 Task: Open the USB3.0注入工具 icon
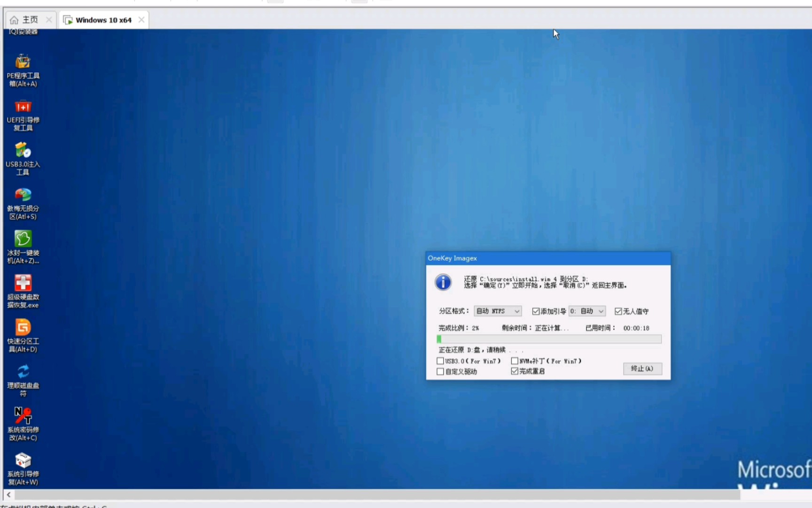click(23, 159)
